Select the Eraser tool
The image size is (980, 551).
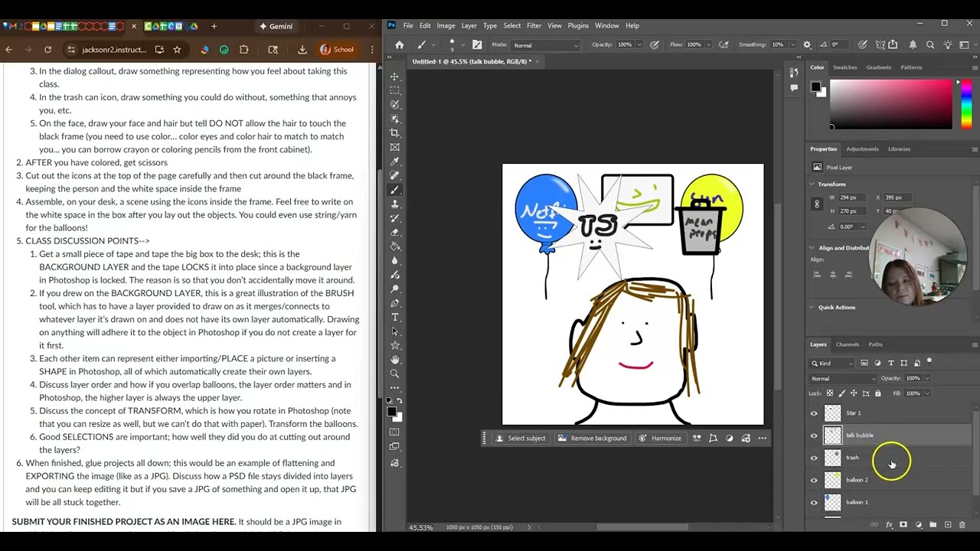[x=395, y=232]
